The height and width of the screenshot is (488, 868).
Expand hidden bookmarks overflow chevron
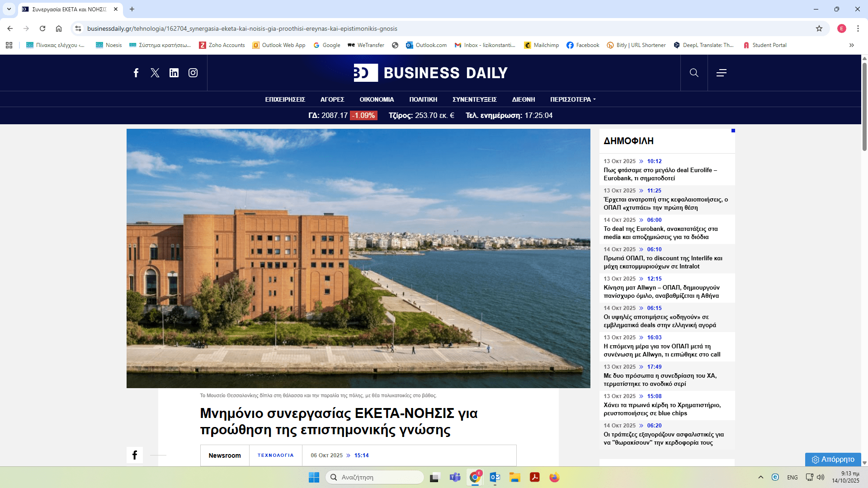click(852, 45)
